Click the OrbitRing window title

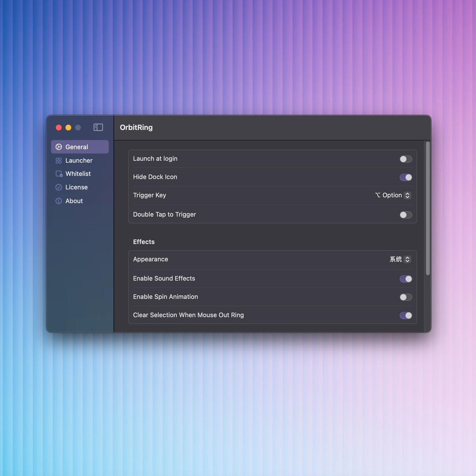coord(136,127)
